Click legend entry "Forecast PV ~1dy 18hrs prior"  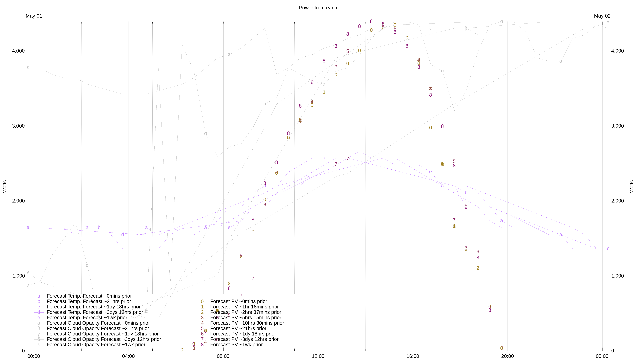tap(243, 334)
